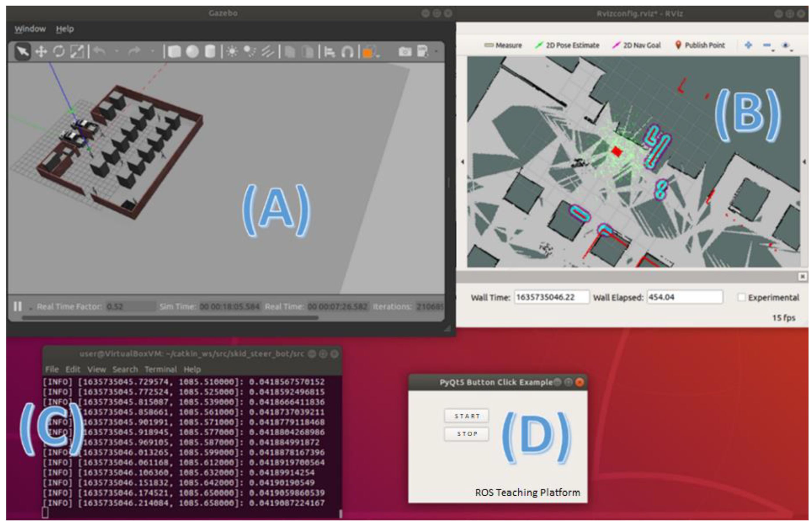The height and width of the screenshot is (525, 812).
Task: Select the Gazebo translate mode tool
Action: pyautogui.click(x=41, y=52)
